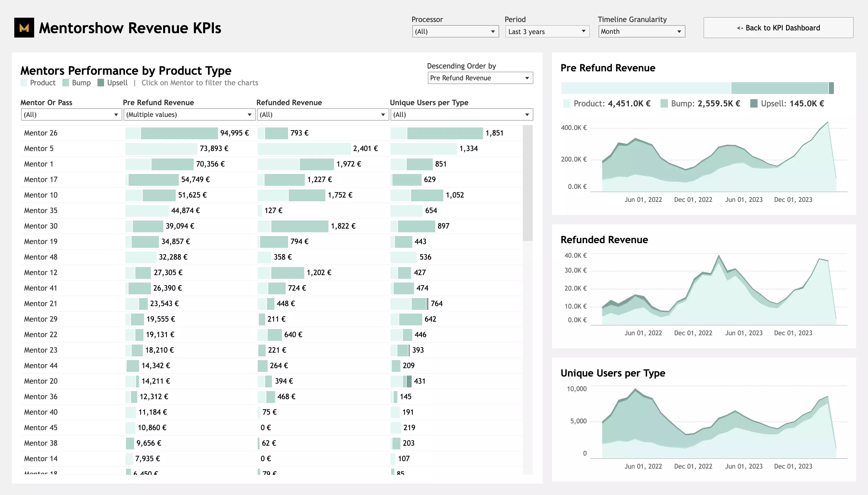Screen dimensions: 868x495
Task: Open the Mentor Or Pass filter dropdown
Action: click(x=71, y=114)
